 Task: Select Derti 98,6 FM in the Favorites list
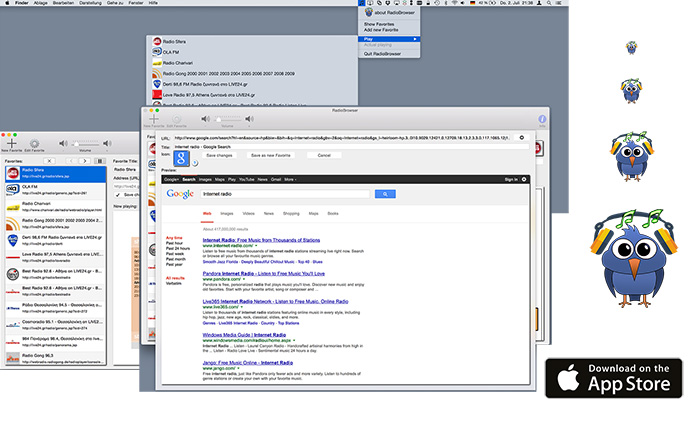56,241
